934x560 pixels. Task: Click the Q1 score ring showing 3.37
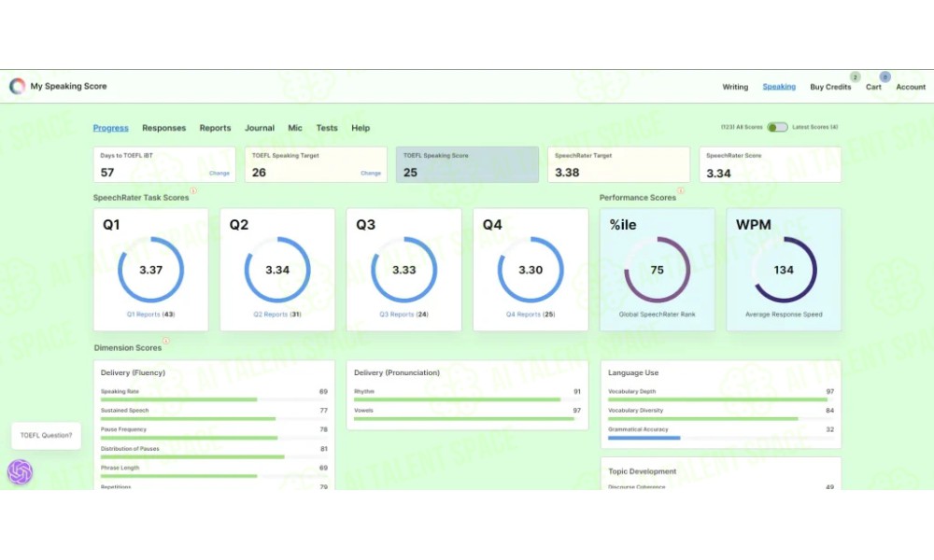click(150, 270)
